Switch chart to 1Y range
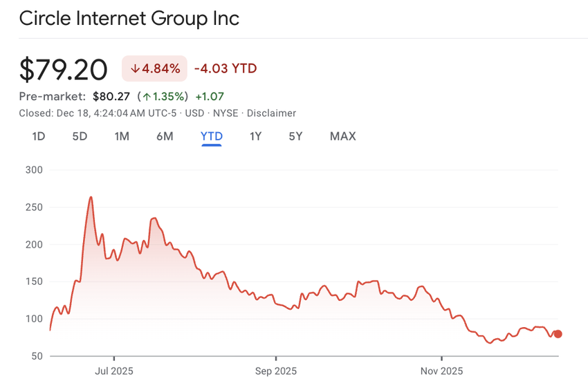The height and width of the screenshot is (390, 588). pyautogui.click(x=255, y=136)
